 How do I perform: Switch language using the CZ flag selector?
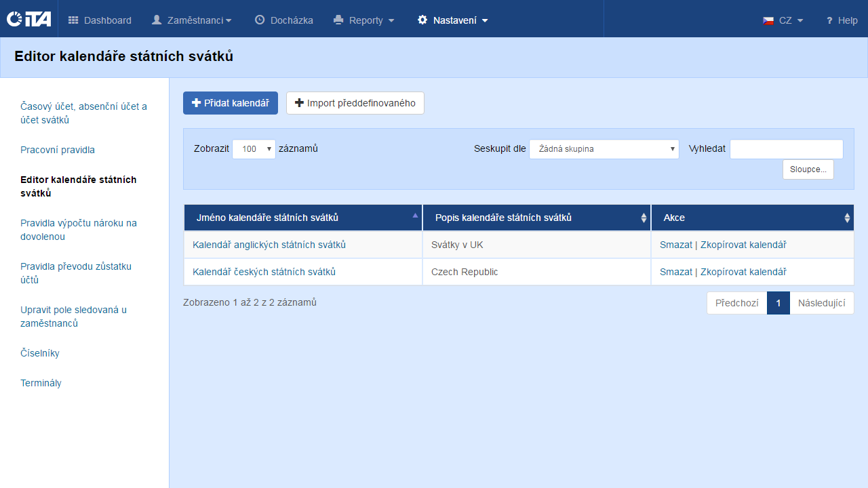click(x=783, y=20)
